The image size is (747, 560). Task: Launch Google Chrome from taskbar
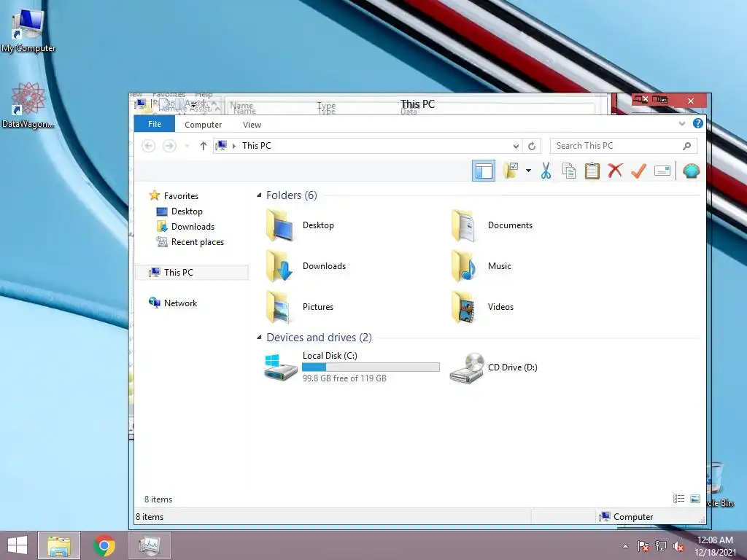pos(104,545)
